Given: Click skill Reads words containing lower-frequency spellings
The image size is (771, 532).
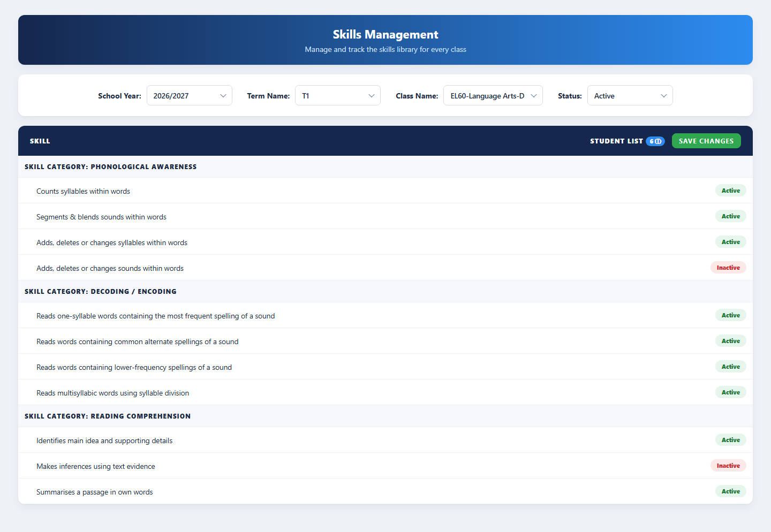Looking at the screenshot, I should [x=134, y=367].
